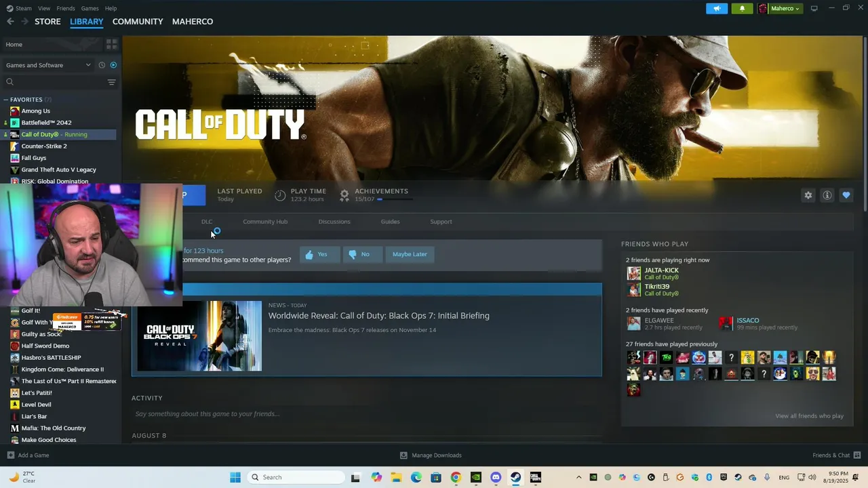
Task: View all friends who play
Action: click(809, 416)
